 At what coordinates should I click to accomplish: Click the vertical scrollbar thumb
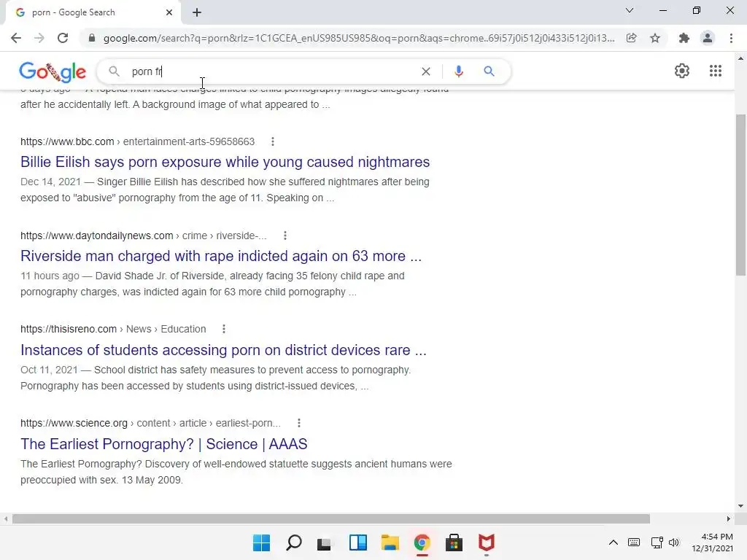click(740, 195)
